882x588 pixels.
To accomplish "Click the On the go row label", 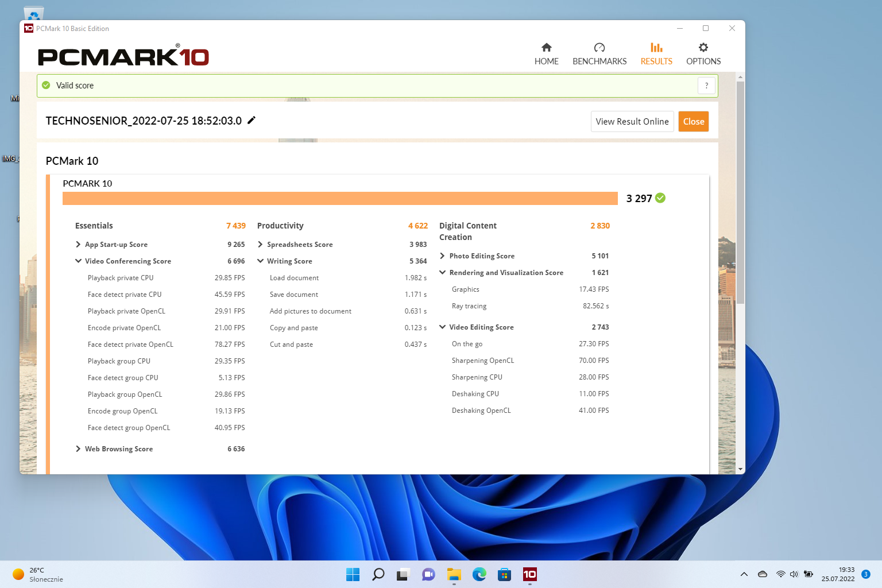I will (467, 344).
